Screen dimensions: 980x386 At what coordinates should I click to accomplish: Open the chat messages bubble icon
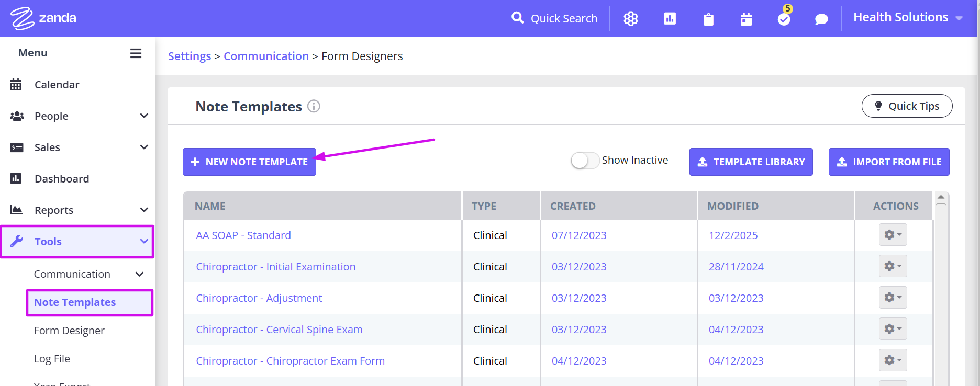pyautogui.click(x=821, y=20)
